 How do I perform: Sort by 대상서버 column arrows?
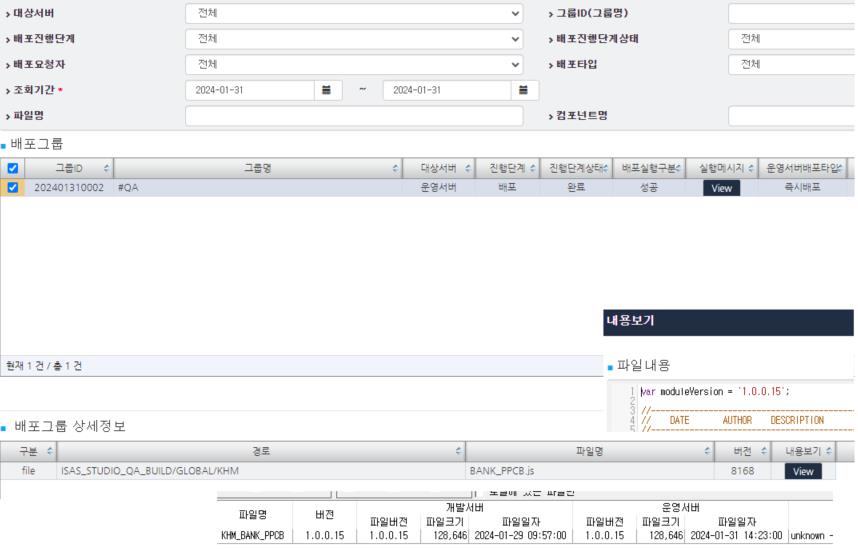tap(467, 169)
